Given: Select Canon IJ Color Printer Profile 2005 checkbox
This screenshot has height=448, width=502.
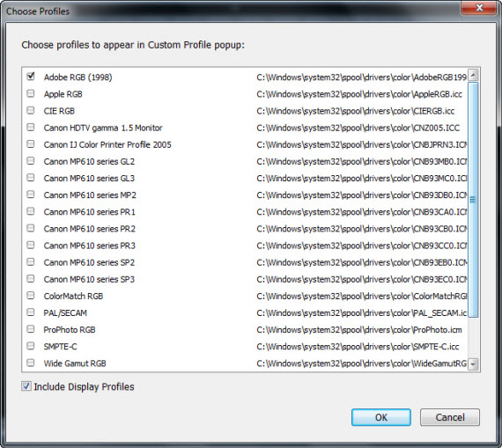Looking at the screenshot, I should point(31,144).
